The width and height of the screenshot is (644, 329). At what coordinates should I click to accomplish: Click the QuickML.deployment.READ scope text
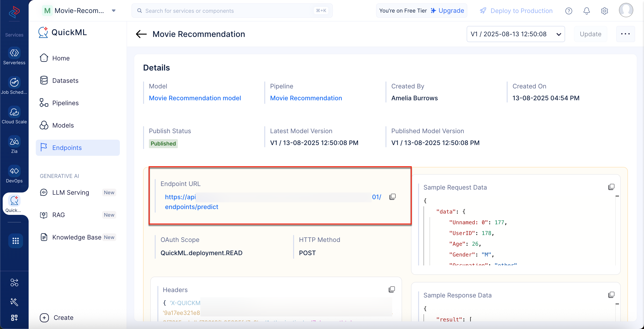pos(201,253)
